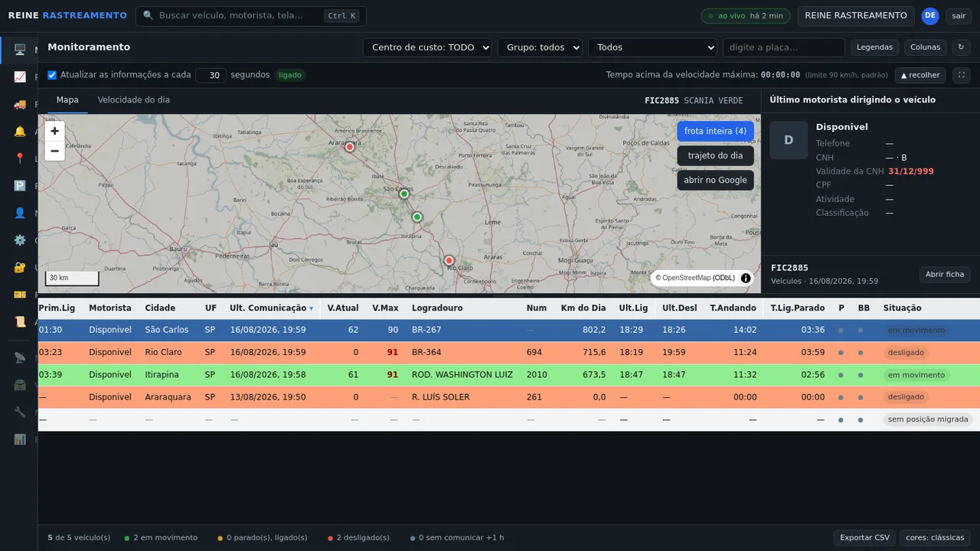Screen dimensions: 980x551
Task: Zoom in the map with plus
Action: coord(54,131)
